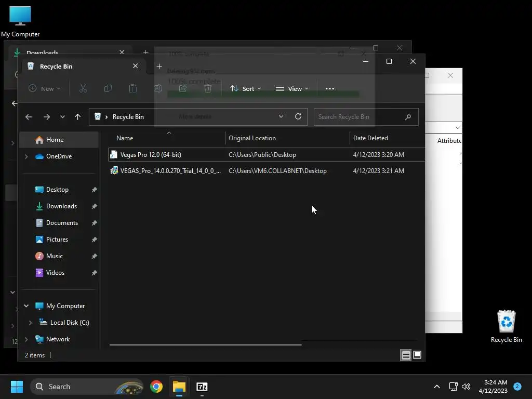Open the Sort dropdown menu
Viewport: 532px width, 399px height.
point(246,88)
